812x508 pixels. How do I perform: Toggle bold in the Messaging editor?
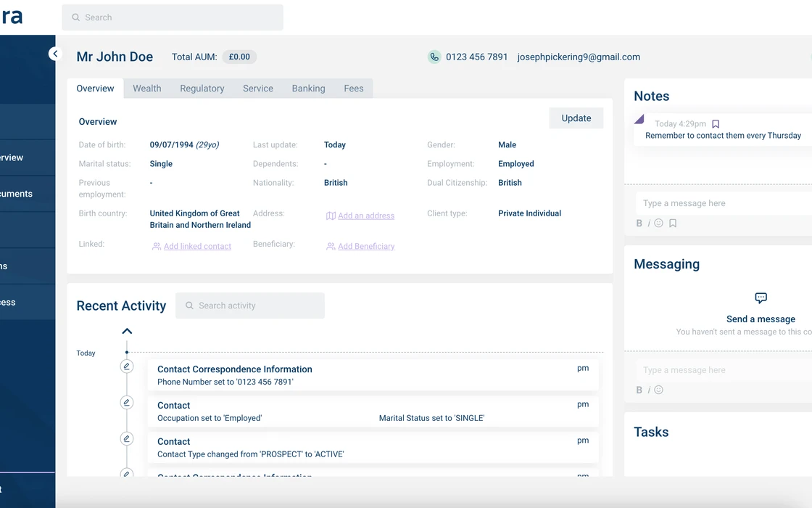(639, 390)
